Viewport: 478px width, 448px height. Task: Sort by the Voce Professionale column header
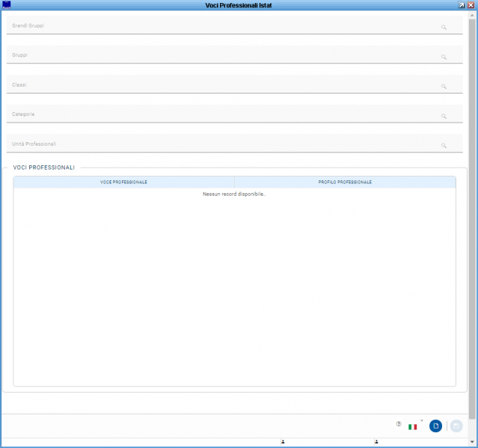point(123,182)
